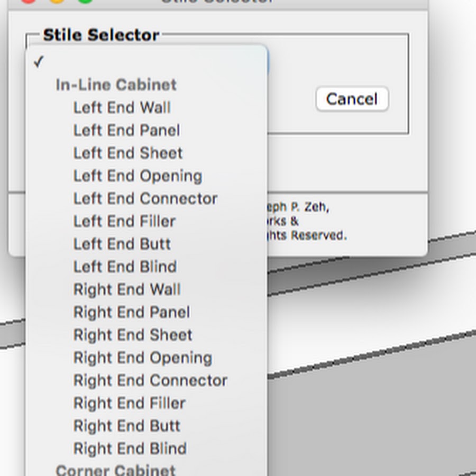
Task: Choose Left End Connector option
Action: [x=147, y=198]
